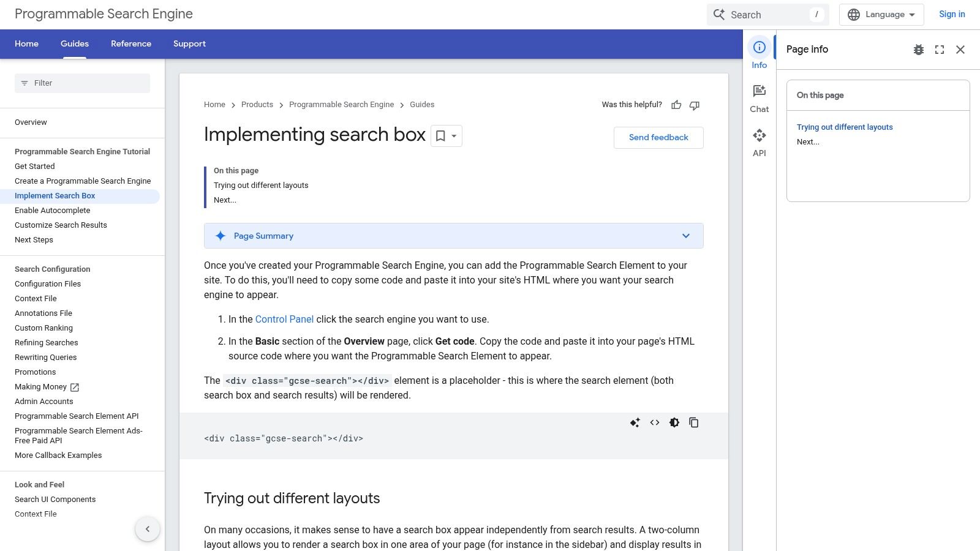Open Create a Programmable Search Engine

pyautogui.click(x=83, y=181)
